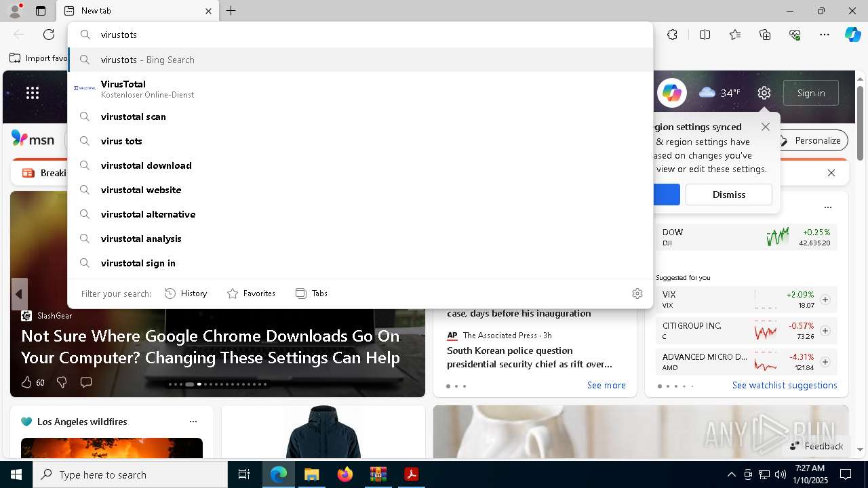The height and width of the screenshot is (488, 868).
Task: Click the Dismiss button
Action: tap(729, 195)
